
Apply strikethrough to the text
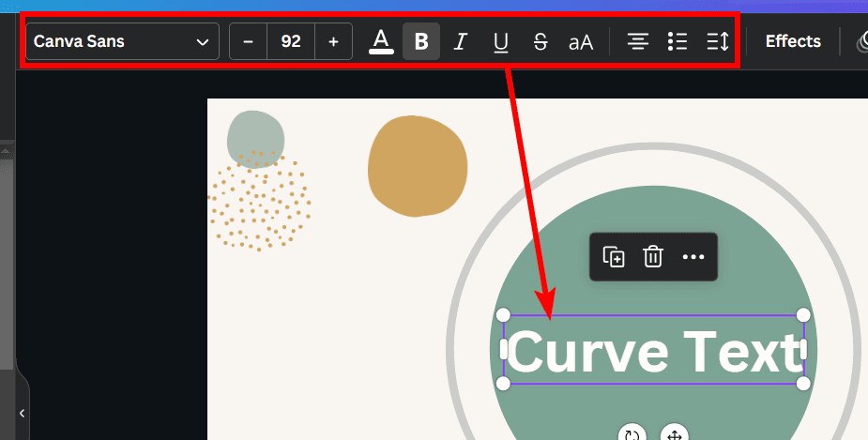click(541, 42)
